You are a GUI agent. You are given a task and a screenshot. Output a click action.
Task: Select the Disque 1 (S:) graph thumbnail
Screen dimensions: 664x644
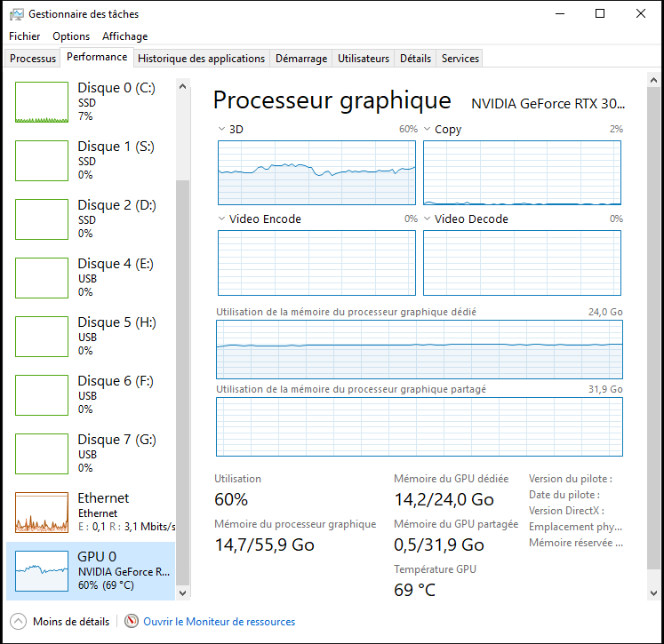42,161
